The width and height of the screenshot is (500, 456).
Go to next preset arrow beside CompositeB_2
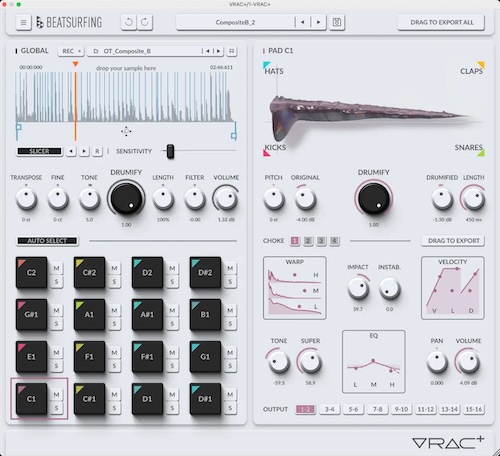point(318,22)
